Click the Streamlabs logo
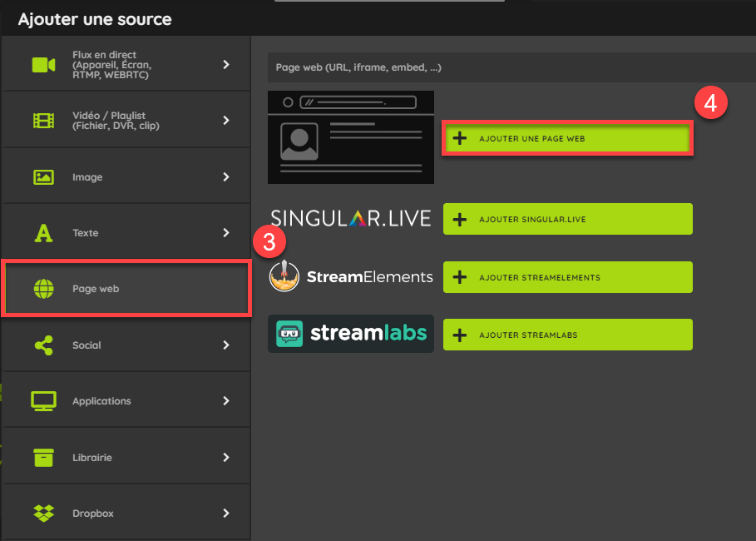The image size is (756, 541). click(350, 334)
